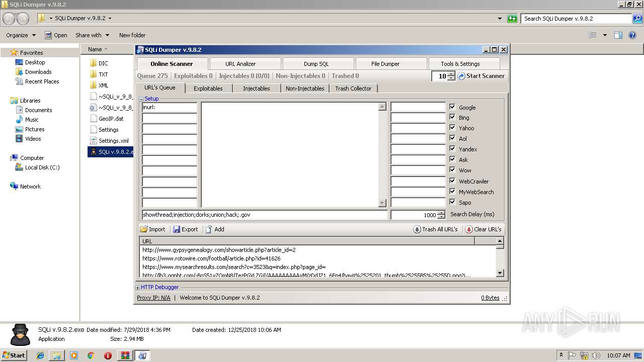This screenshot has height=362, width=644.
Task: Click the 0 Bytes status link
Action: pyautogui.click(x=490, y=298)
